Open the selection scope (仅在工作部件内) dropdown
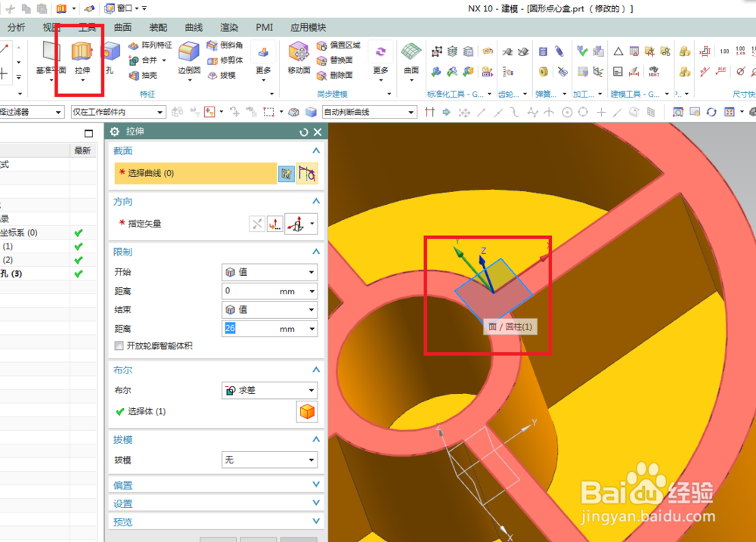Viewport: 756px width, 542px height. tap(118, 112)
